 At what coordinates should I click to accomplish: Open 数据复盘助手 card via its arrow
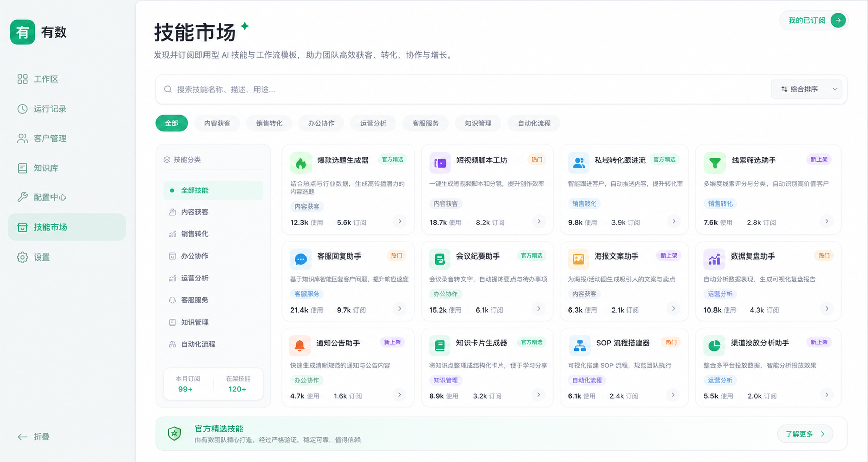click(x=827, y=309)
